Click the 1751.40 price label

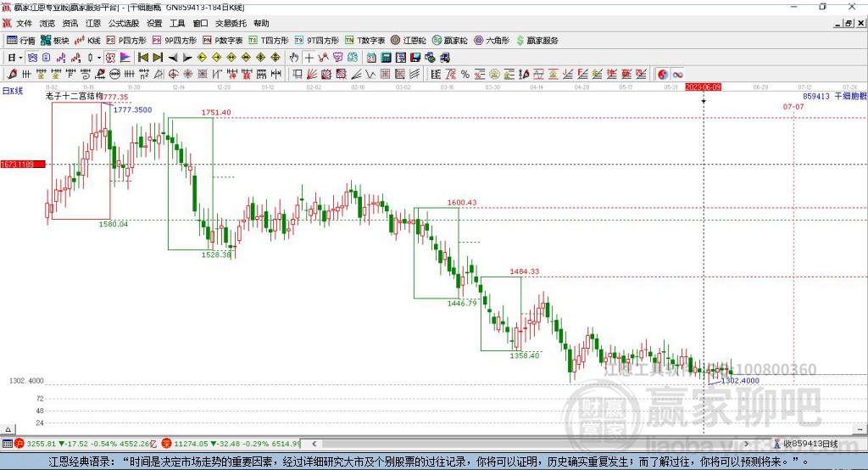(x=216, y=112)
